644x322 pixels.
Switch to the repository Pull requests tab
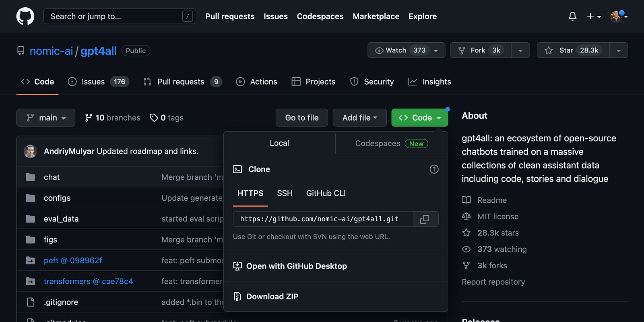tap(182, 82)
